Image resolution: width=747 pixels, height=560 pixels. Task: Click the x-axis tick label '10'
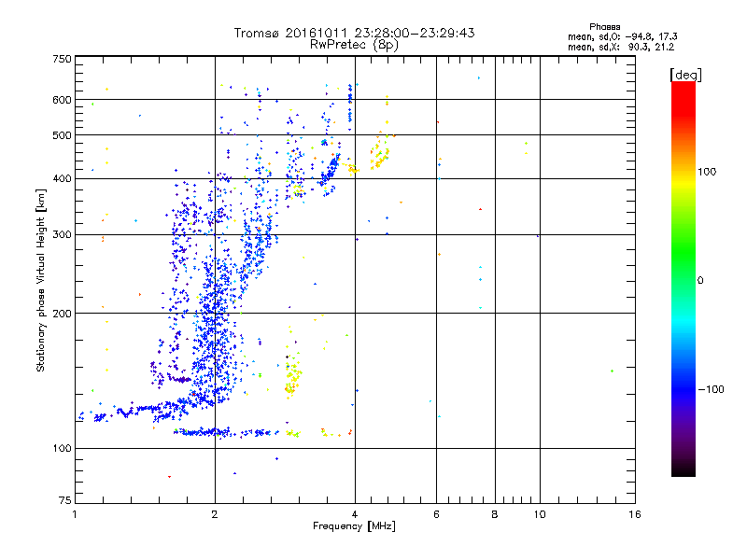coord(540,514)
